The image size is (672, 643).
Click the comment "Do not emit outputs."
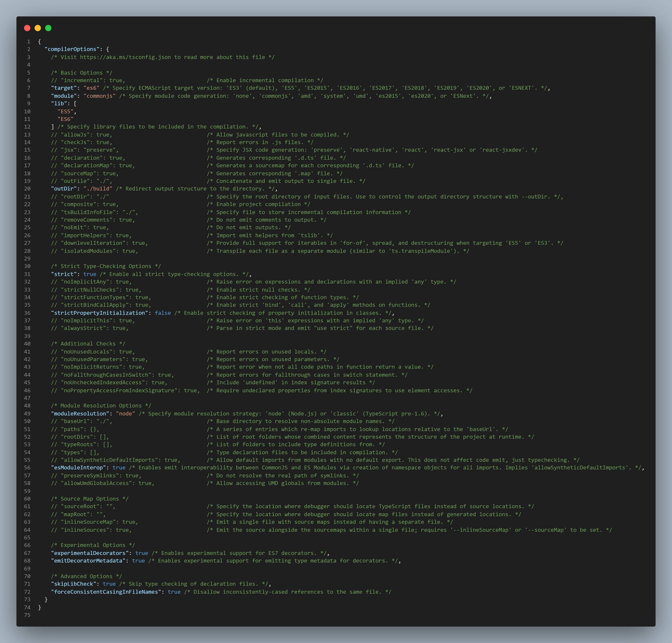tap(249, 228)
